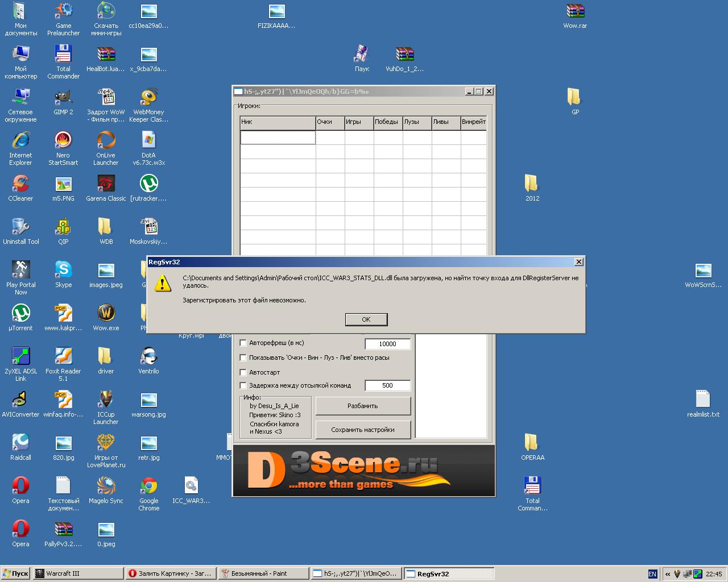Select the realmlist.txt file icon
The width and height of the screenshot is (728, 582).
(703, 405)
